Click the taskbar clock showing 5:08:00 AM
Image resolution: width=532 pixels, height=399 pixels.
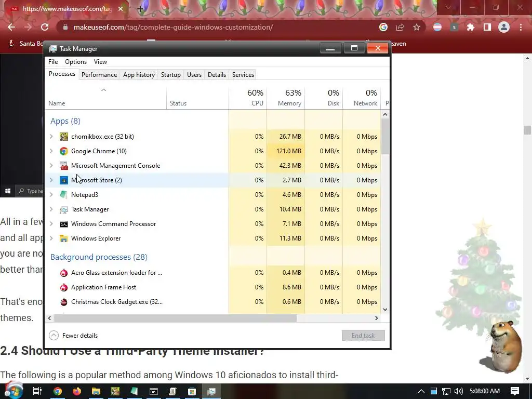coord(485,391)
